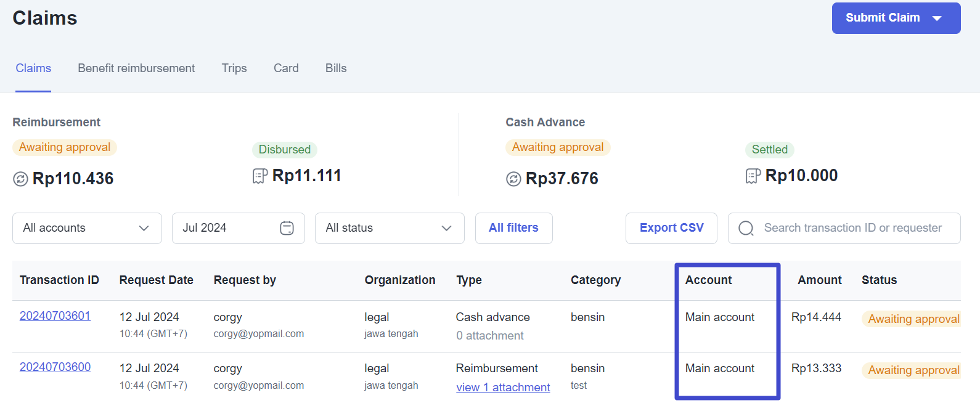Click the Cash Advance awaiting approval sync icon
Viewport: 980px width, 403px height.
(513, 179)
